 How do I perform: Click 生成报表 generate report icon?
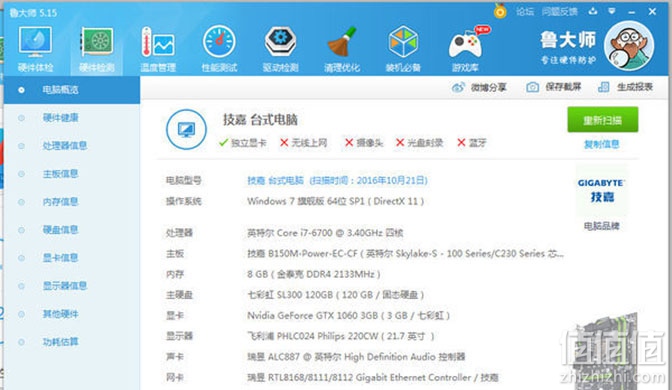coord(603,87)
